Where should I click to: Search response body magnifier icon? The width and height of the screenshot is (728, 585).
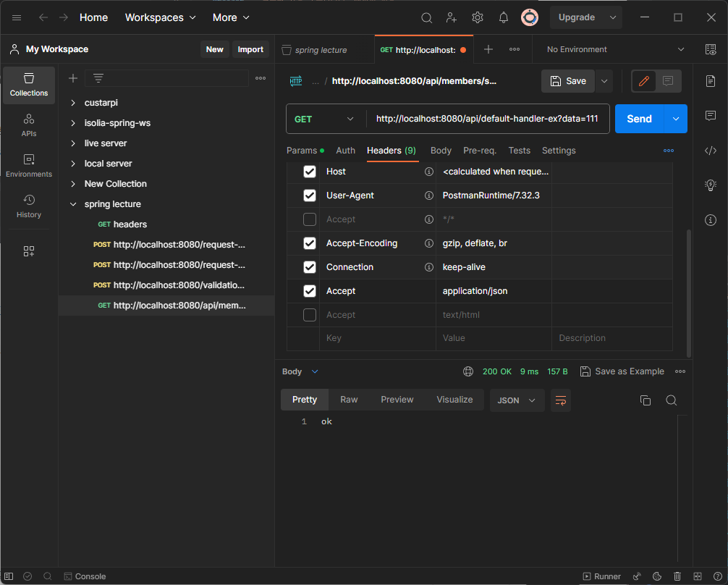pyautogui.click(x=671, y=400)
